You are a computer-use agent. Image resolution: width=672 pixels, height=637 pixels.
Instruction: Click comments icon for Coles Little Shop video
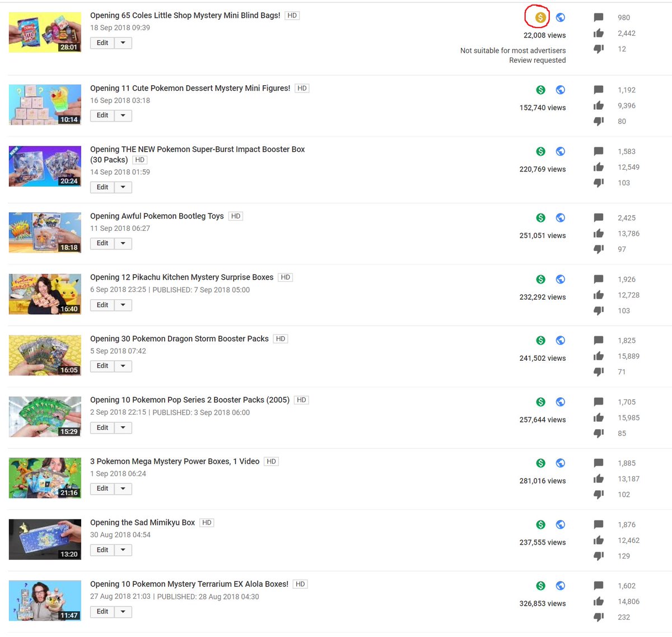pyautogui.click(x=599, y=18)
